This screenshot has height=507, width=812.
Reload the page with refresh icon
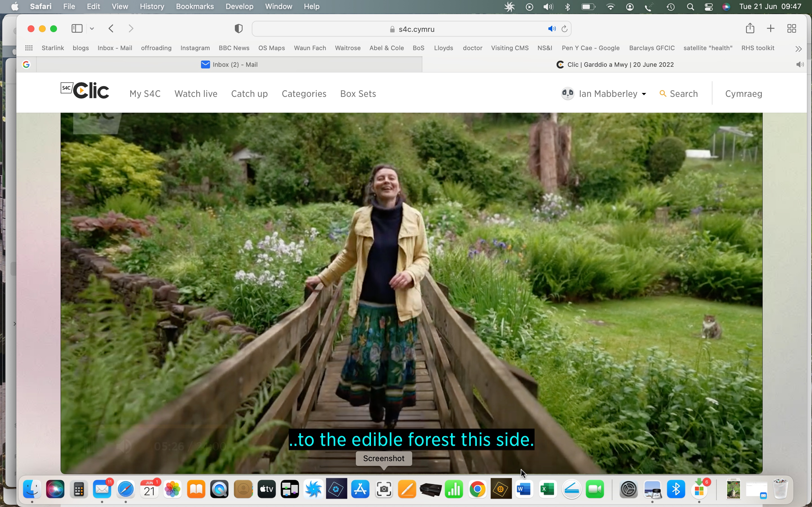point(564,29)
